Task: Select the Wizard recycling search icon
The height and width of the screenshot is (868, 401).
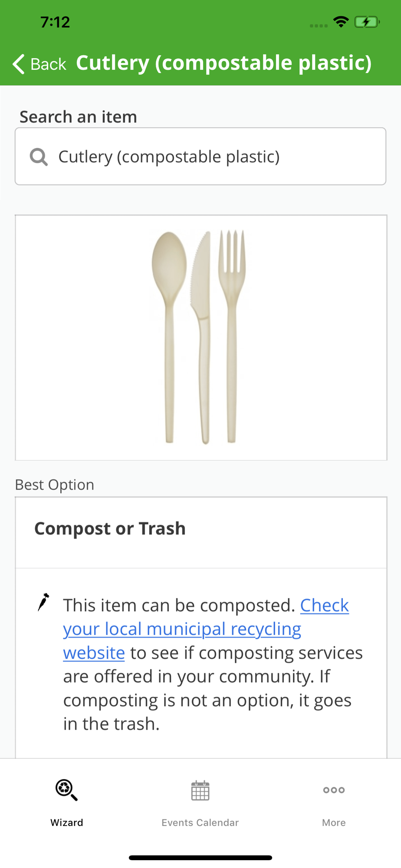Action: click(66, 790)
